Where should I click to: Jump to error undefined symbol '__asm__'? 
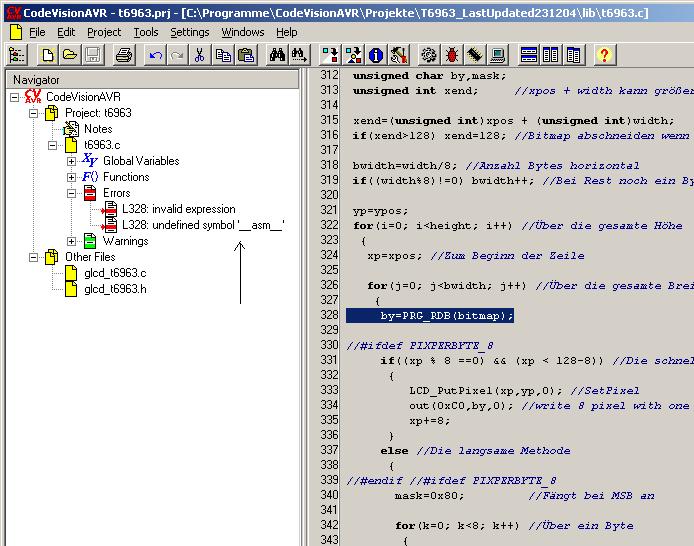203,225
